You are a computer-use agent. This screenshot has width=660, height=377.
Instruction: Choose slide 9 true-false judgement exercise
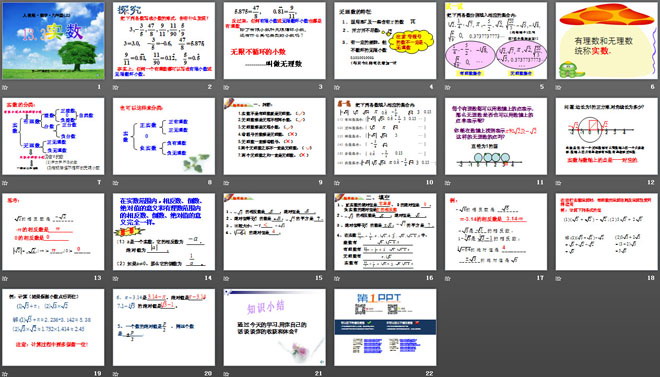274,136
